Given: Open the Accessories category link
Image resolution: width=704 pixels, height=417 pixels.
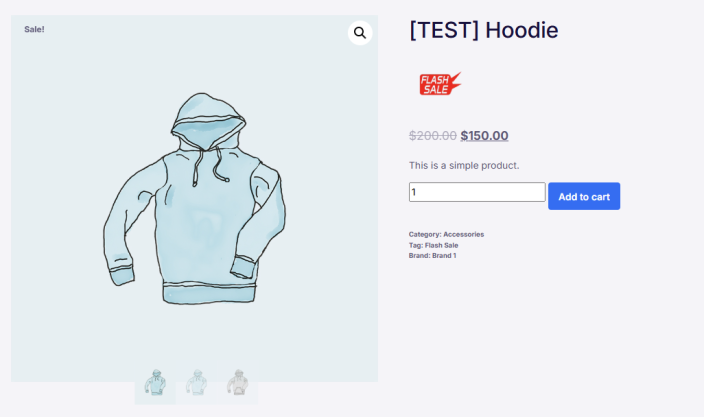Looking at the screenshot, I should [463, 234].
